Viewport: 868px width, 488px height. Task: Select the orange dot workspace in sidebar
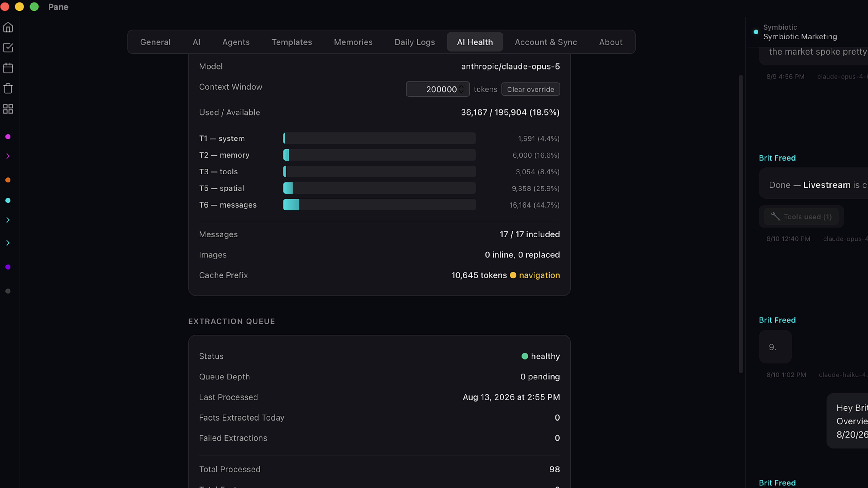[x=8, y=180]
